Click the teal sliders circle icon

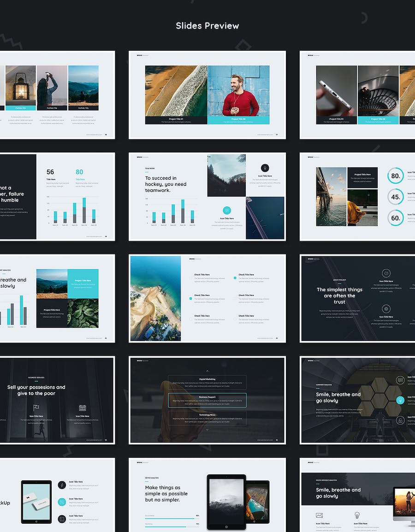tap(62, 502)
